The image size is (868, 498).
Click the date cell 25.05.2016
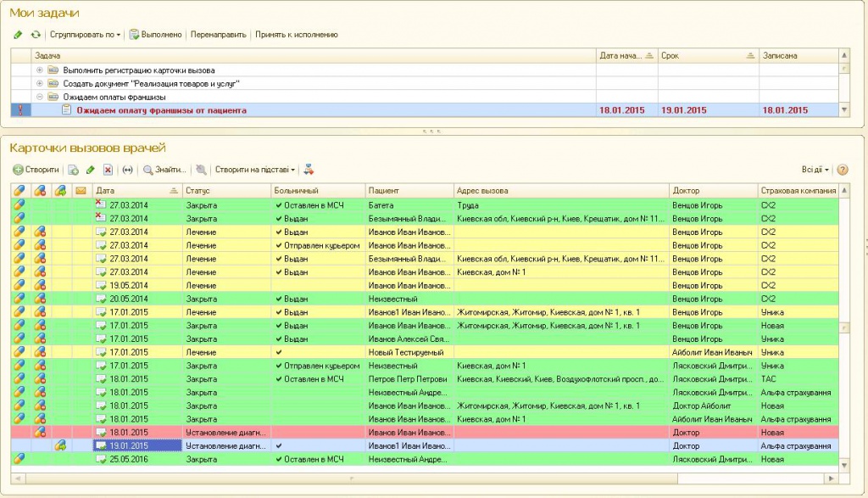click(137, 459)
